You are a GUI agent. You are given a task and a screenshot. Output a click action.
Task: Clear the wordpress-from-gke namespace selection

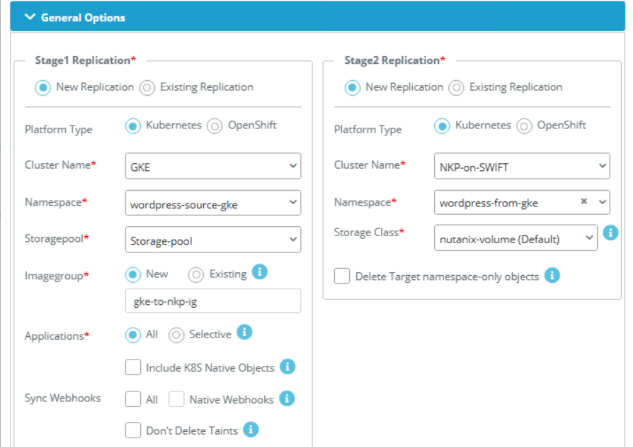(584, 201)
